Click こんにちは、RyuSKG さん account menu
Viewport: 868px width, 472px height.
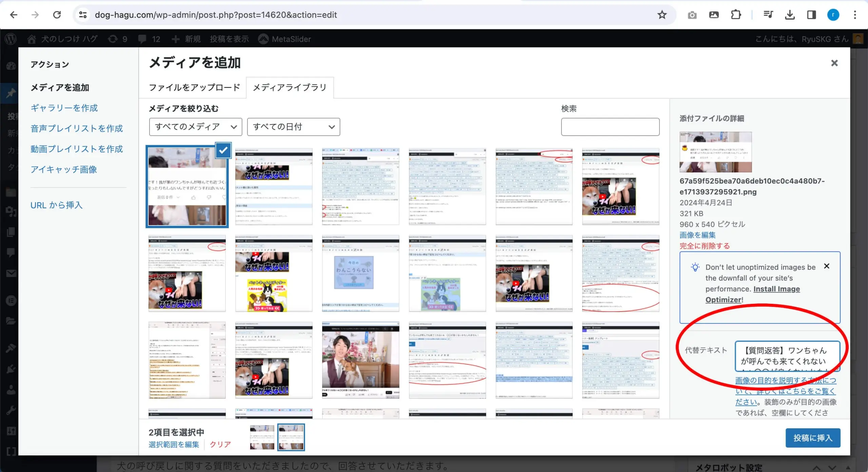click(x=809, y=39)
